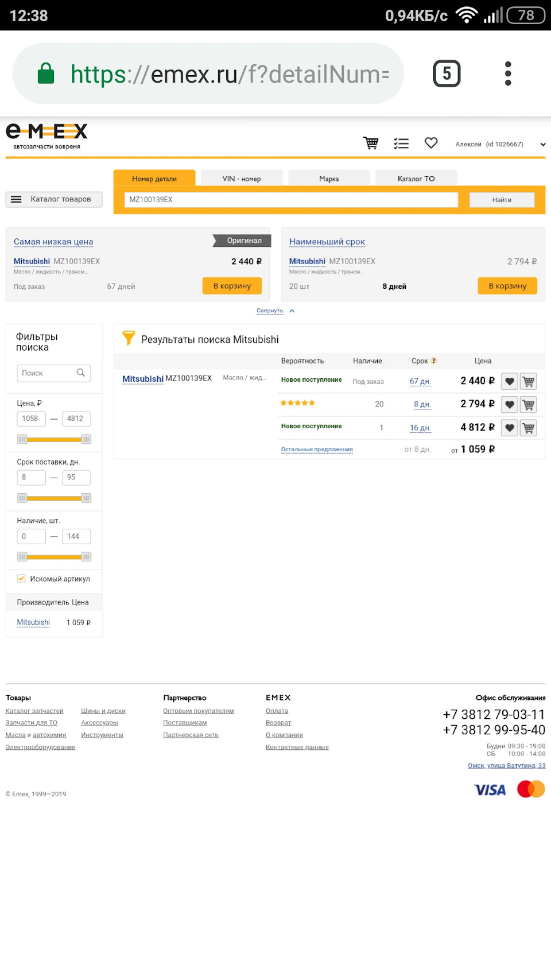The width and height of the screenshot is (551, 980).
Task: Open Контактные данные footer link
Action: coord(297,747)
